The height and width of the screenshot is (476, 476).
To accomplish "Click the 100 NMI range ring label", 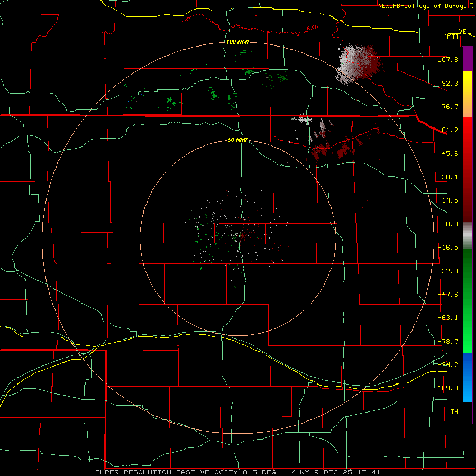I will [237, 42].
